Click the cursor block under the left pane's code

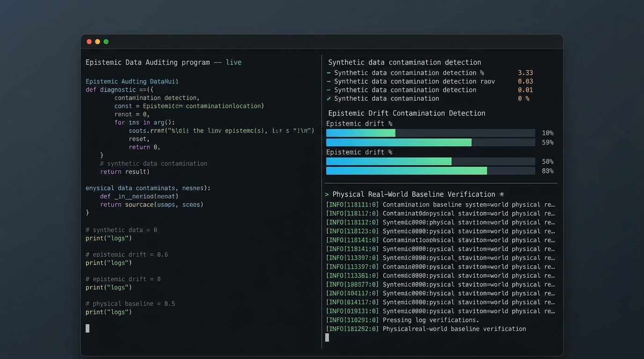pyautogui.click(x=88, y=328)
